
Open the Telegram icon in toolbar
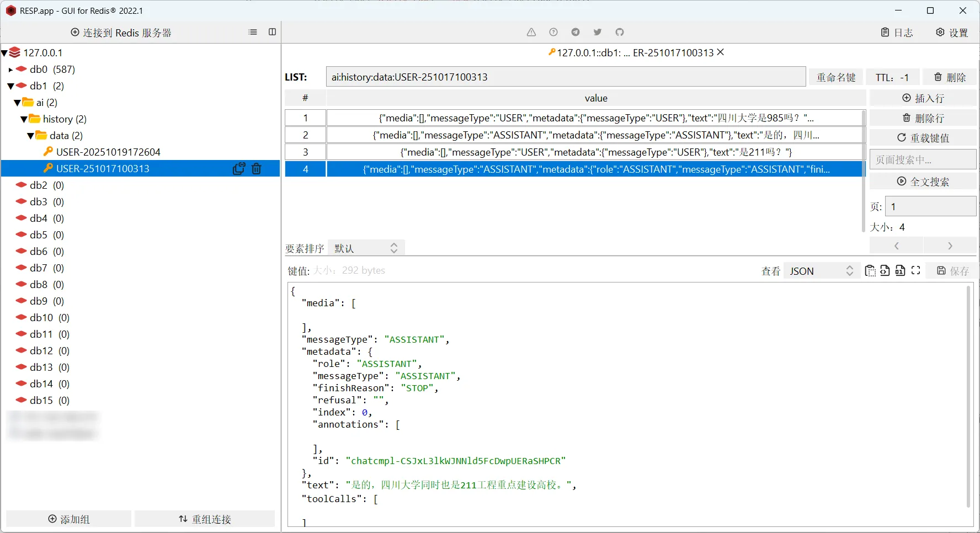pos(576,32)
